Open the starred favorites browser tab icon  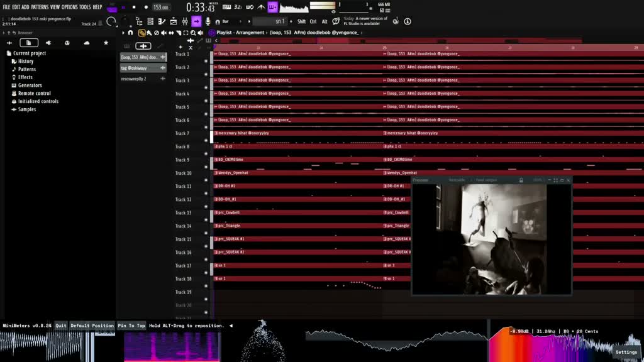coord(106,43)
